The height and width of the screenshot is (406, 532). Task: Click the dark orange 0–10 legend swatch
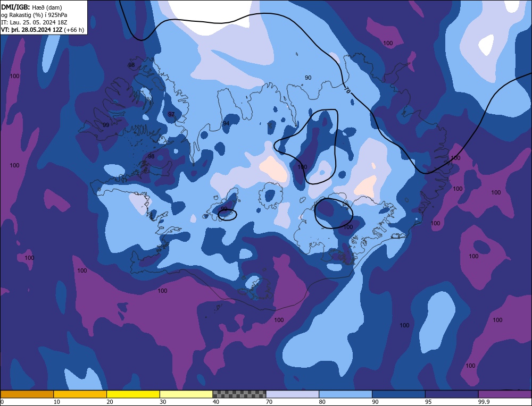click(27, 394)
